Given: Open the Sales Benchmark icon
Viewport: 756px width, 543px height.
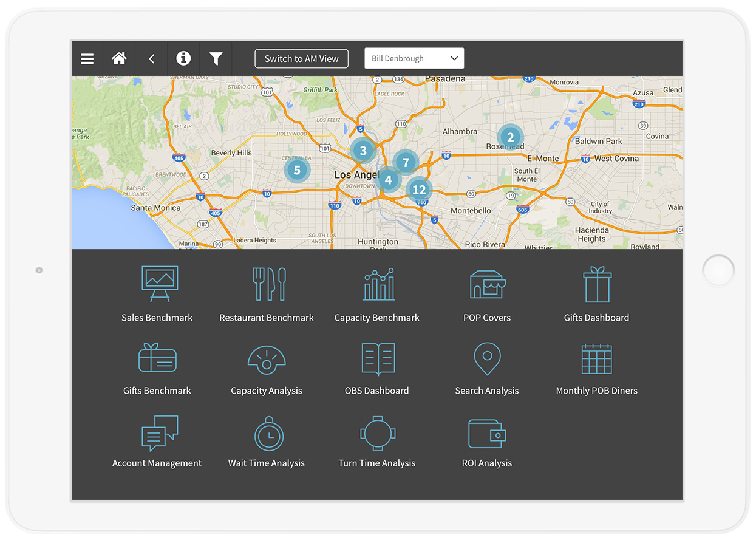Looking at the screenshot, I should [160, 284].
